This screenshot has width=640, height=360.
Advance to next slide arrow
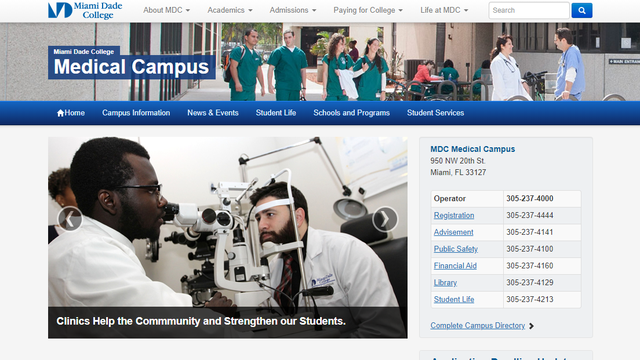[x=385, y=219]
